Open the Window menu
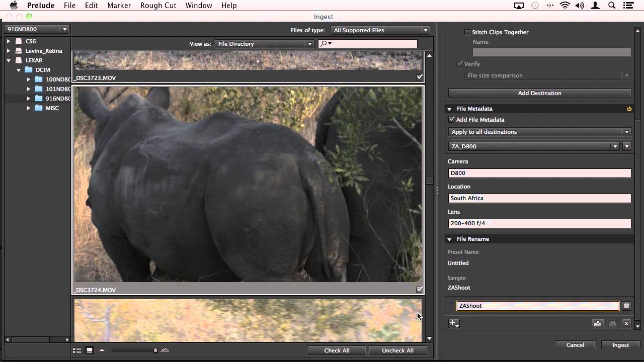 click(x=199, y=6)
